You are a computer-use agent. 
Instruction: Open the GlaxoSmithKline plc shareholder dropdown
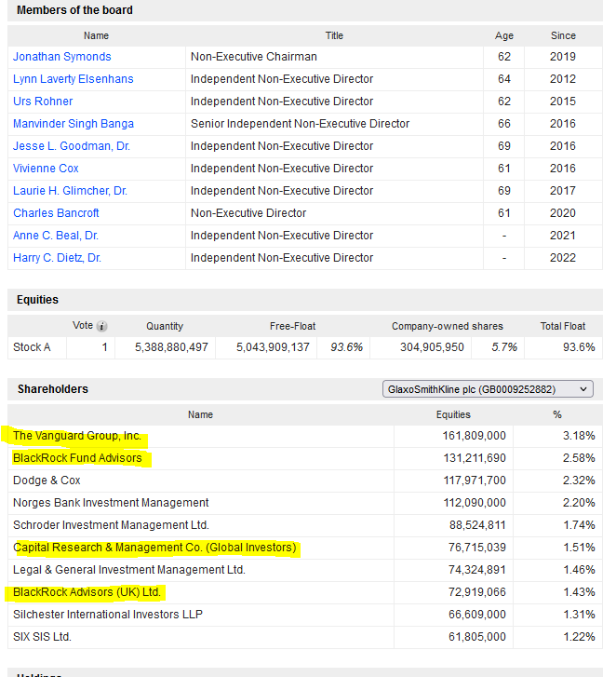[x=488, y=389]
